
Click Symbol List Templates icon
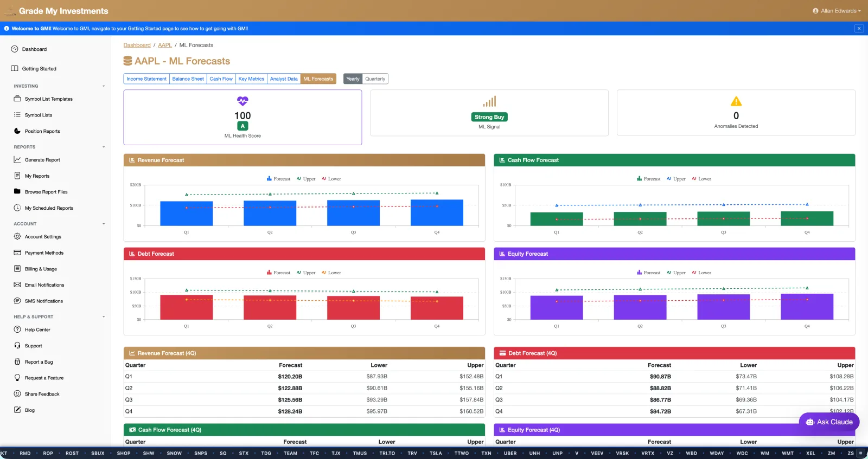click(17, 99)
